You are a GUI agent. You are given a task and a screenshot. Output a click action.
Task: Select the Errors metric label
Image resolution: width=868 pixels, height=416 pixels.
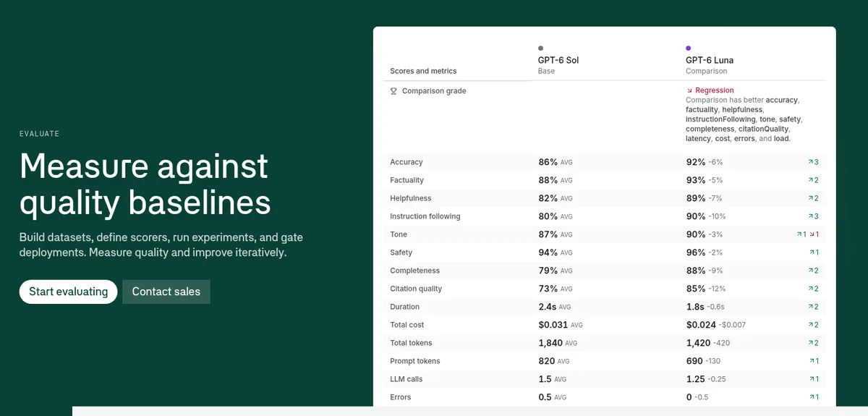(x=401, y=397)
